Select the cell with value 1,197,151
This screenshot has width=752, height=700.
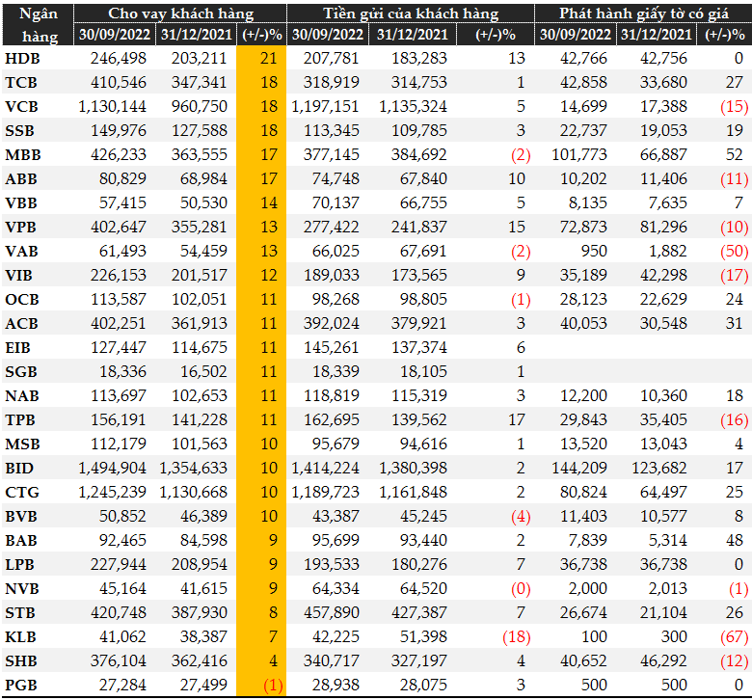(327, 105)
